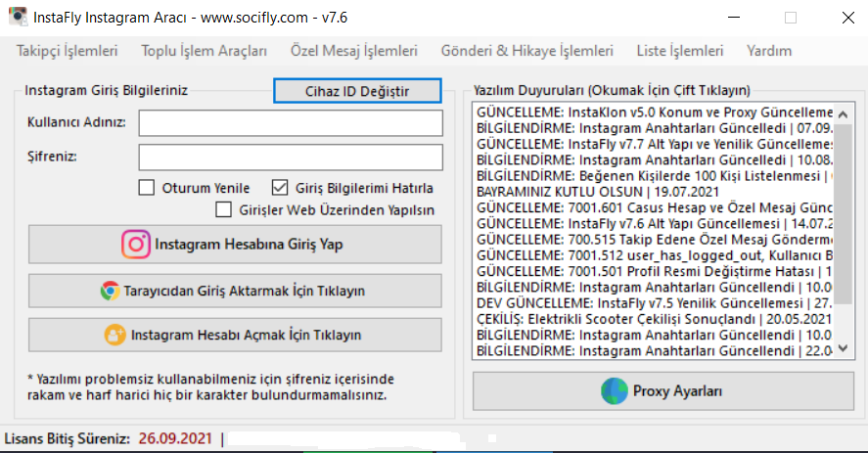Open the Toplu İşlem Araçları menu
Screen dimensions: 868x453
(x=205, y=51)
